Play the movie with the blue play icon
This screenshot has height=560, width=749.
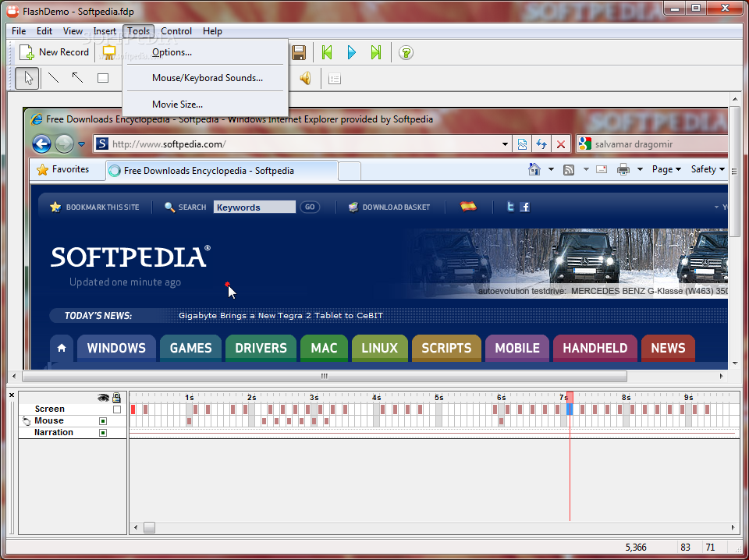352,52
